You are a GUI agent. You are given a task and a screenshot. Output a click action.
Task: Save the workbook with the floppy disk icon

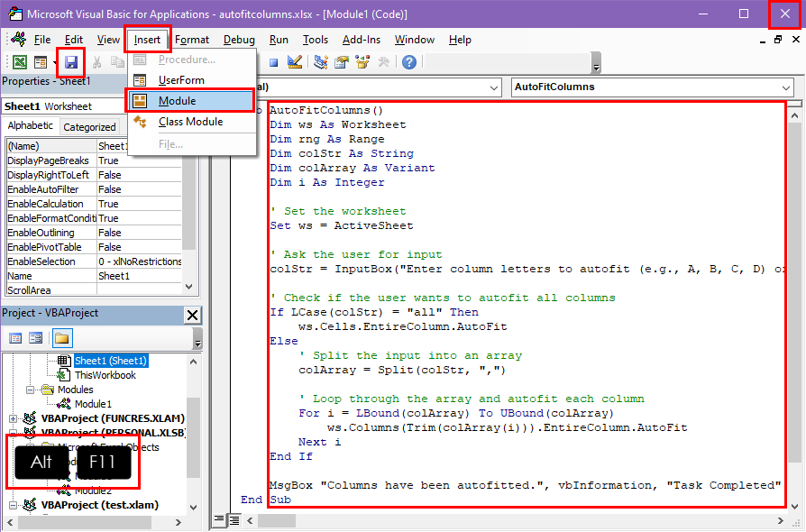pos(71,63)
